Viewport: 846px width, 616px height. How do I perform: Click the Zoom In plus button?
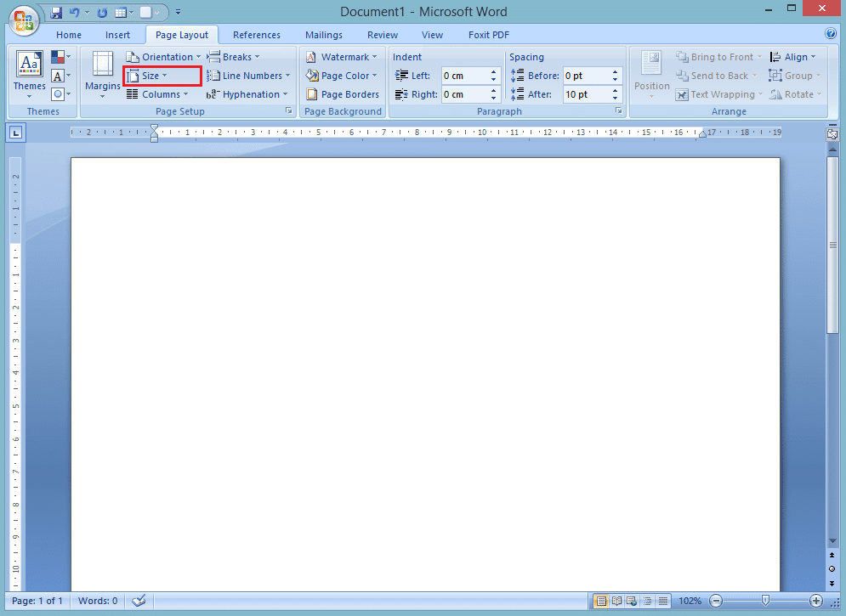click(x=815, y=601)
